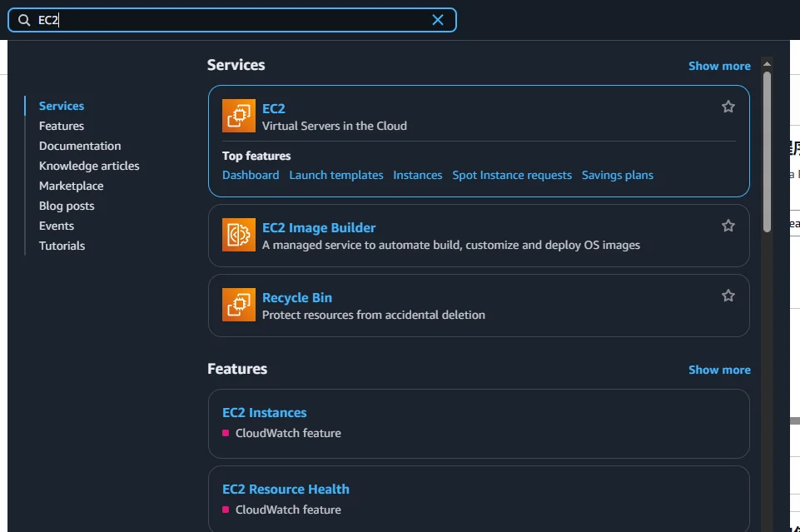Expand Features section with Show more
800x532 pixels.
pos(719,370)
